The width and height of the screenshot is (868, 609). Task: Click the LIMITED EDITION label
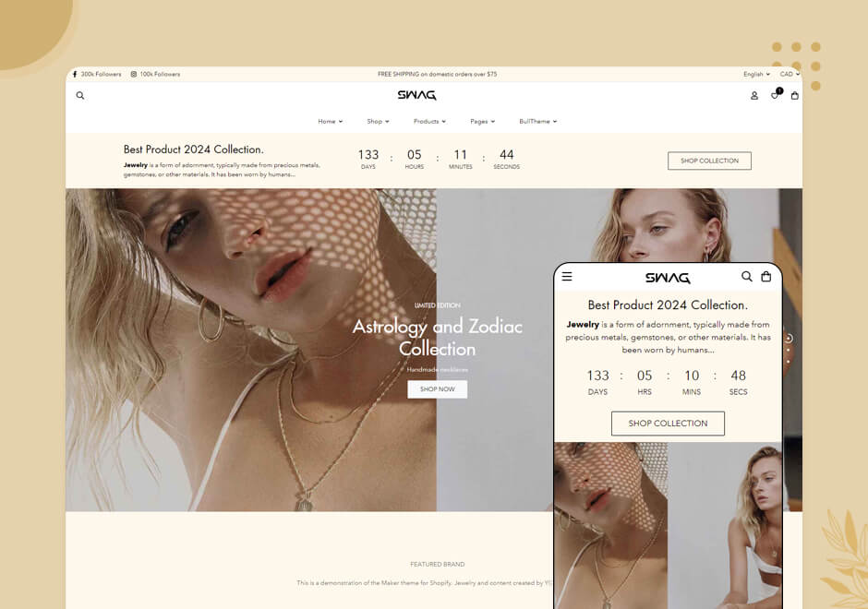click(438, 305)
